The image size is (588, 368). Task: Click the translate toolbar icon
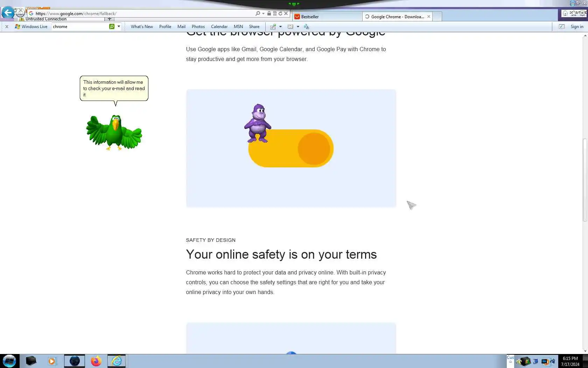click(306, 27)
